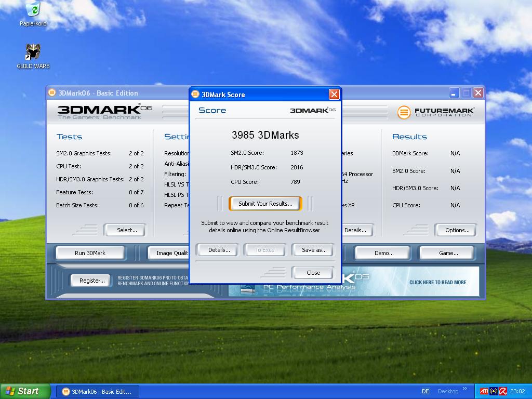Viewport: 532px width, 399px height.
Task: Open score Details in the dialog
Action: pyautogui.click(x=219, y=250)
